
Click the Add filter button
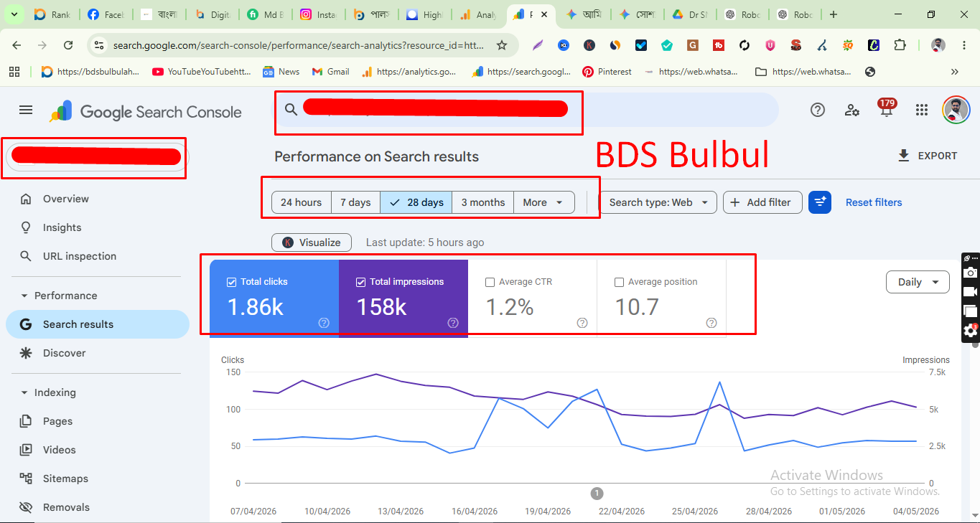tap(762, 202)
